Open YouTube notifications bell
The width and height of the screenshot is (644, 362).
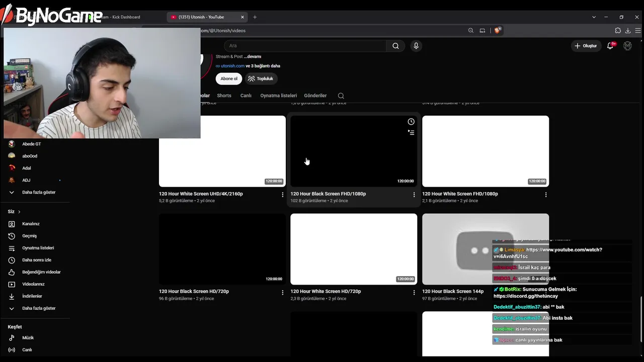tap(610, 46)
